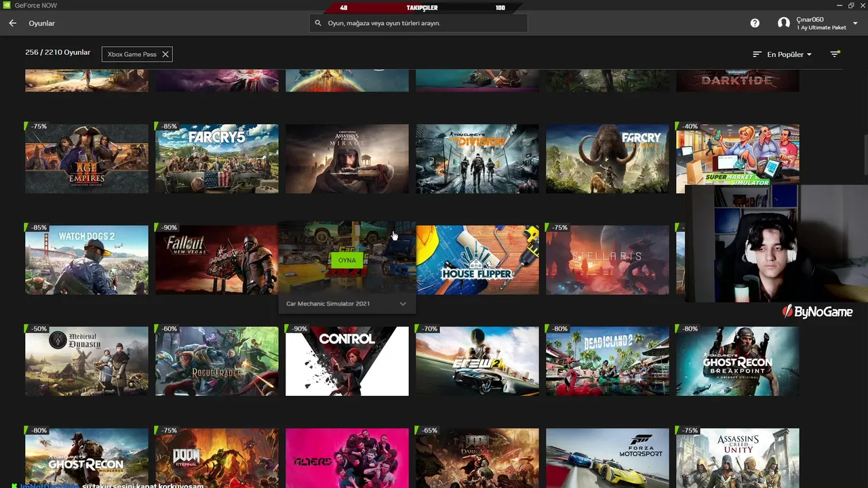Open Assassin's Creed Unity game tile
This screenshot has width=868, height=488.
pos(738,457)
